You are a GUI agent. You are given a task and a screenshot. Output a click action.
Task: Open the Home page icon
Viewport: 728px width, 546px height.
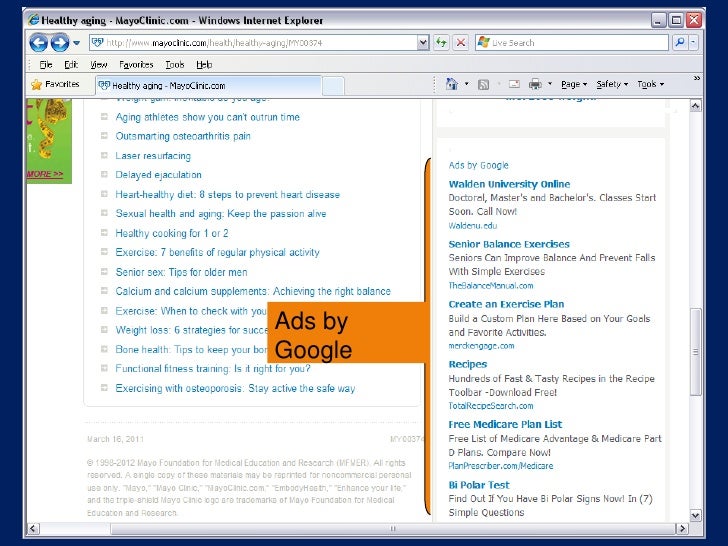[x=452, y=85]
